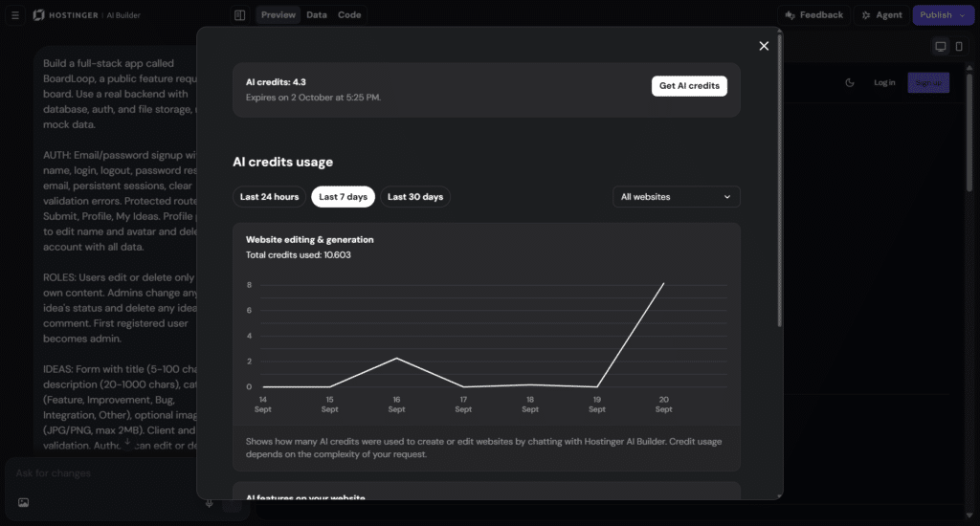Switch to Preview tab
The image size is (980, 526).
(278, 15)
